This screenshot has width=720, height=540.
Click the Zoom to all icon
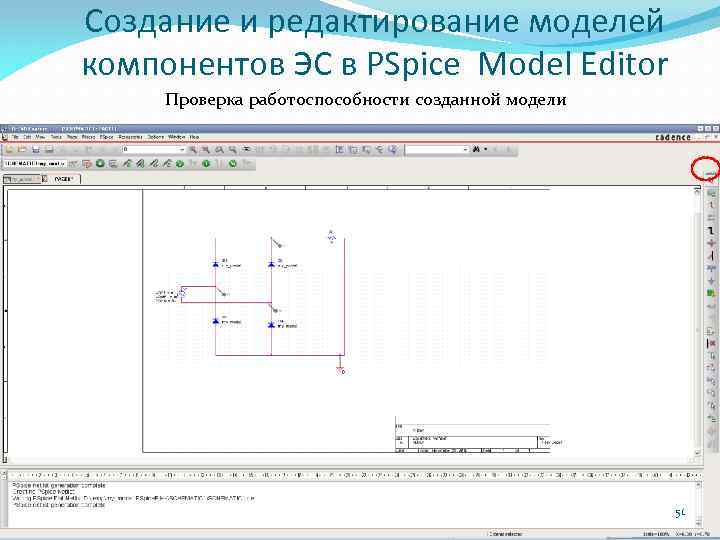pyautogui.click(x=233, y=149)
